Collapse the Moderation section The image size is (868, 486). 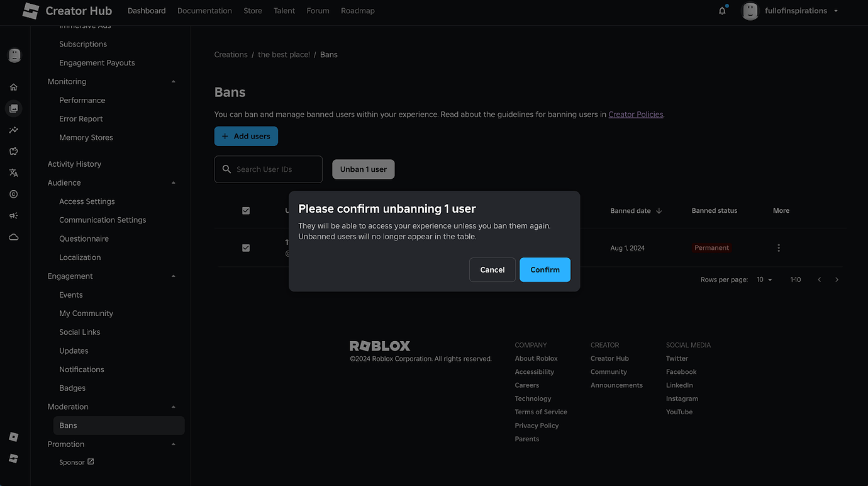[x=173, y=406]
